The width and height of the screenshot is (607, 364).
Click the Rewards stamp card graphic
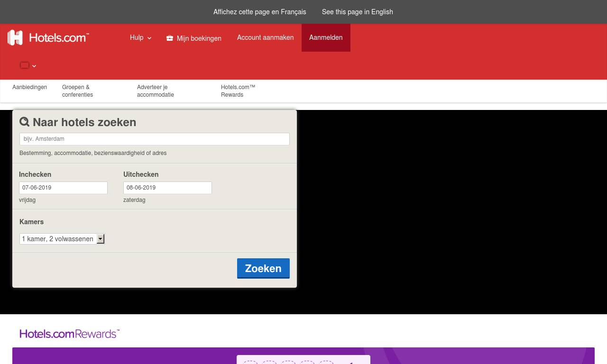point(303,360)
